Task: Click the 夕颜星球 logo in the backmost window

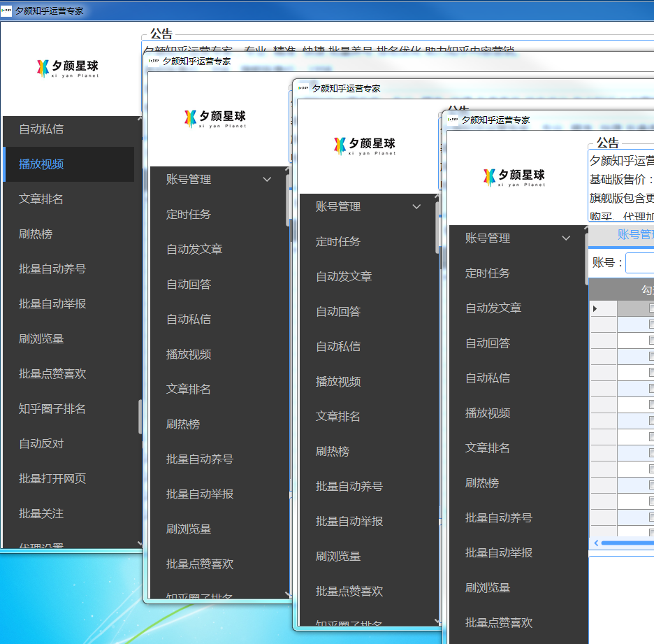Action: [68, 69]
